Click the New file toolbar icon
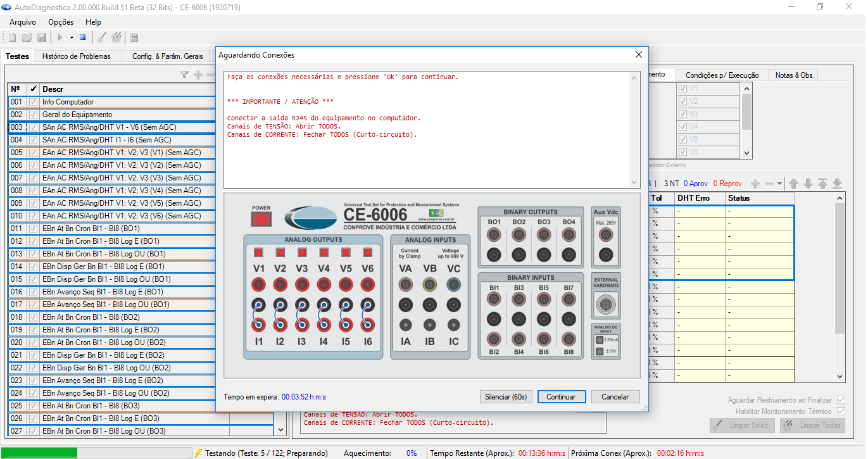Screen dimensions: 868x459 pos(12,38)
